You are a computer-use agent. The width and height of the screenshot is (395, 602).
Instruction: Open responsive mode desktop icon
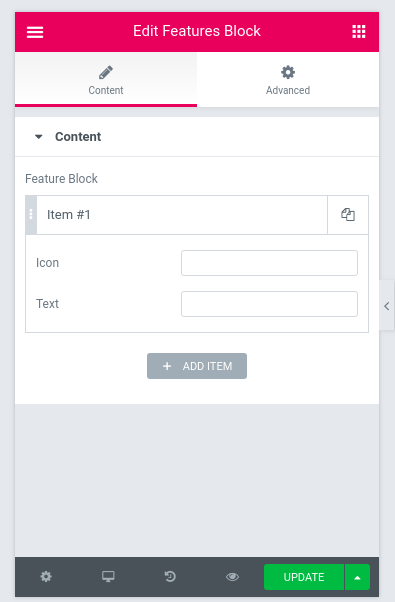[x=108, y=576]
